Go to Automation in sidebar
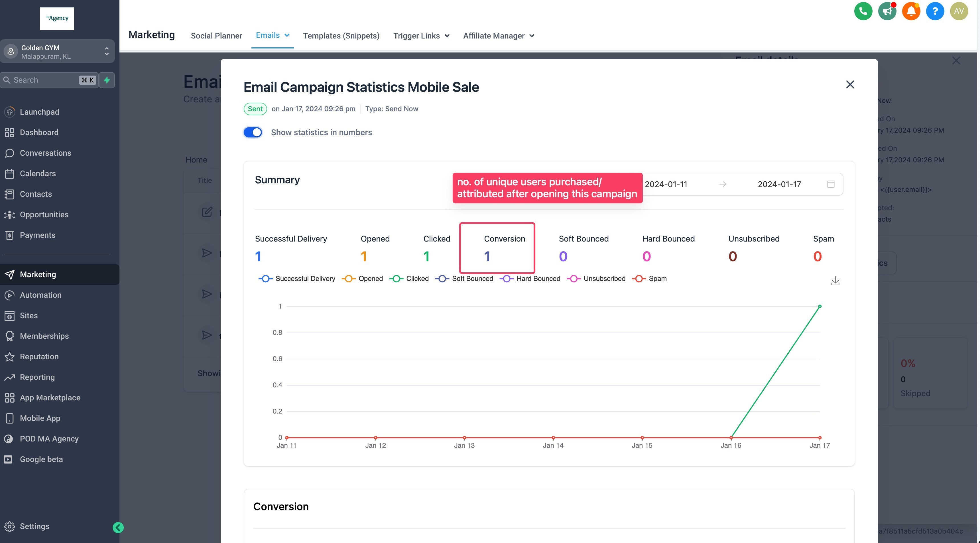The height and width of the screenshot is (543, 980). [x=40, y=295]
